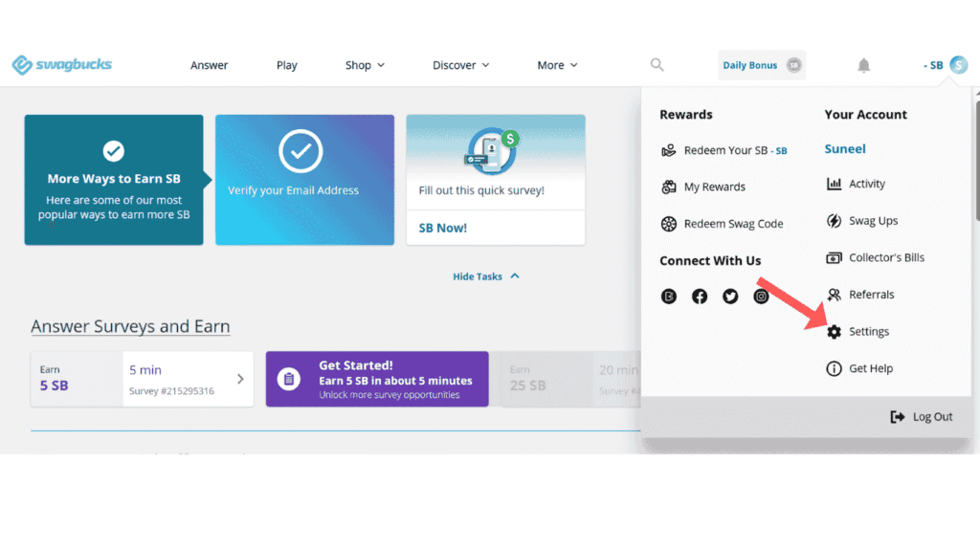
Task: Open the Discover dropdown
Action: (x=460, y=65)
